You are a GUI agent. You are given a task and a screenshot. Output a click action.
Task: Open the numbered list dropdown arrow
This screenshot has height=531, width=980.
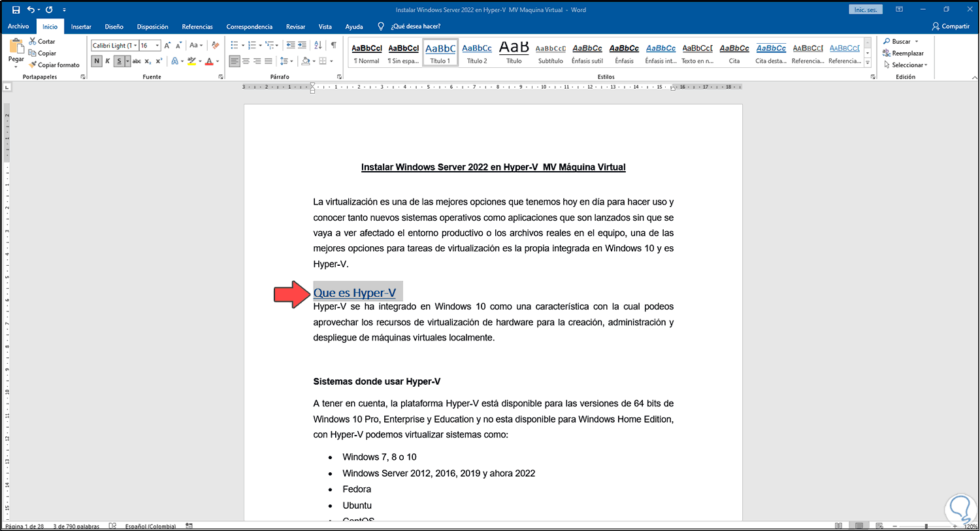(x=260, y=45)
